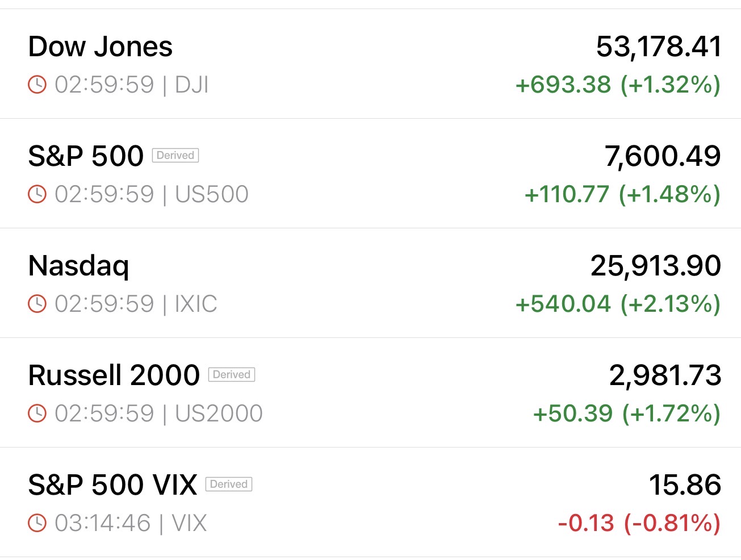
Task: Tap the S&P 500 change +110.77 (+1.48%)
Action: pos(622,195)
